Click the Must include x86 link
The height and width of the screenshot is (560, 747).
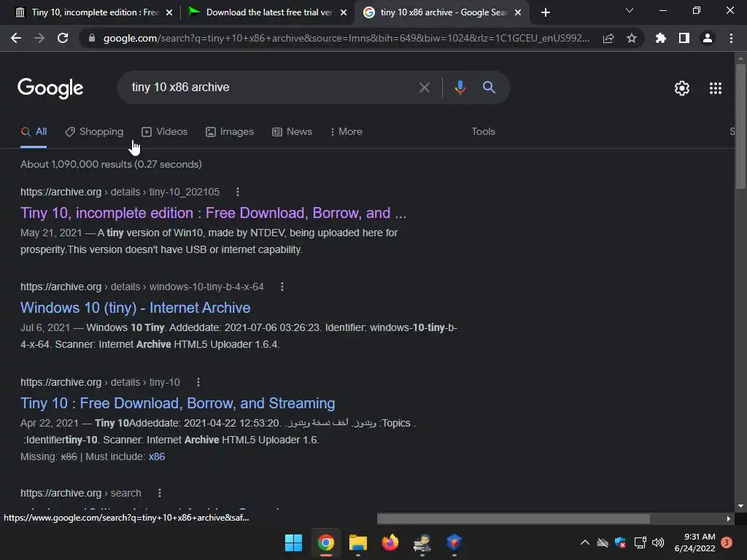[157, 456]
